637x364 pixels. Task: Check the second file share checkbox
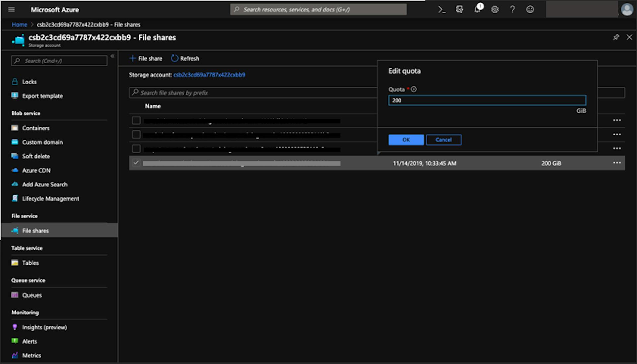pyautogui.click(x=136, y=134)
